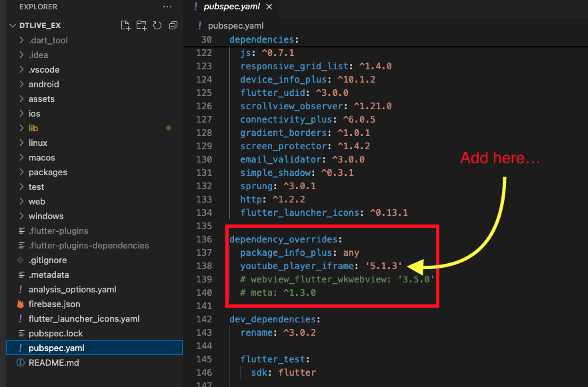Expand the macos folder
The image size is (588, 387).
(x=41, y=157)
